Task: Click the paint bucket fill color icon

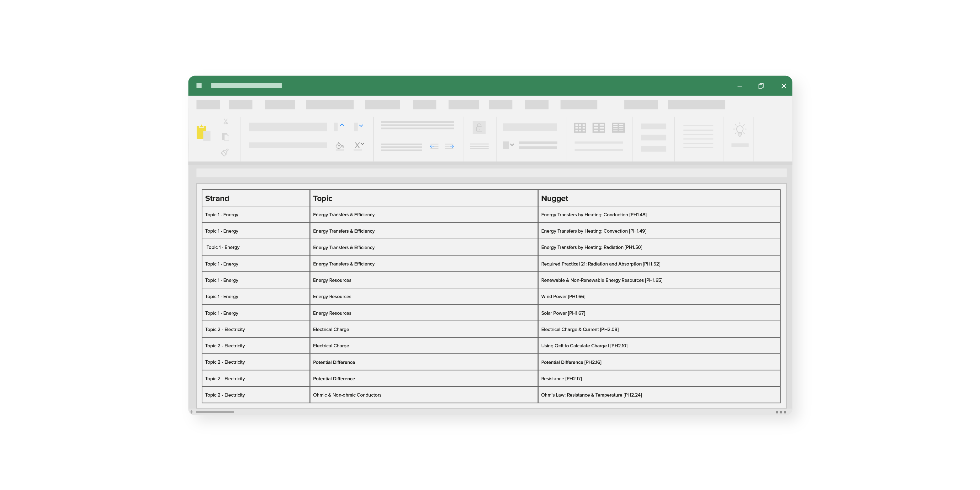Action: (x=340, y=146)
